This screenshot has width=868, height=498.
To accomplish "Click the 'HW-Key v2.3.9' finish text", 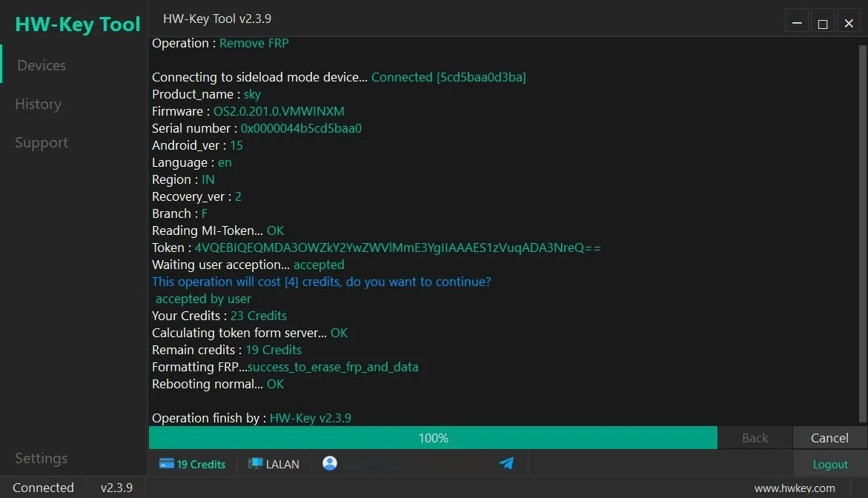I will (x=311, y=418).
